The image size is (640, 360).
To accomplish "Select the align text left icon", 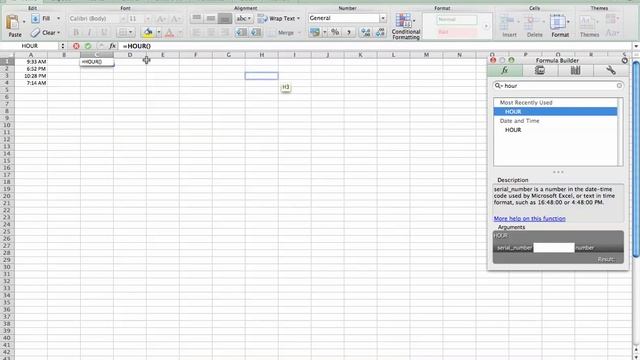I will [197, 32].
